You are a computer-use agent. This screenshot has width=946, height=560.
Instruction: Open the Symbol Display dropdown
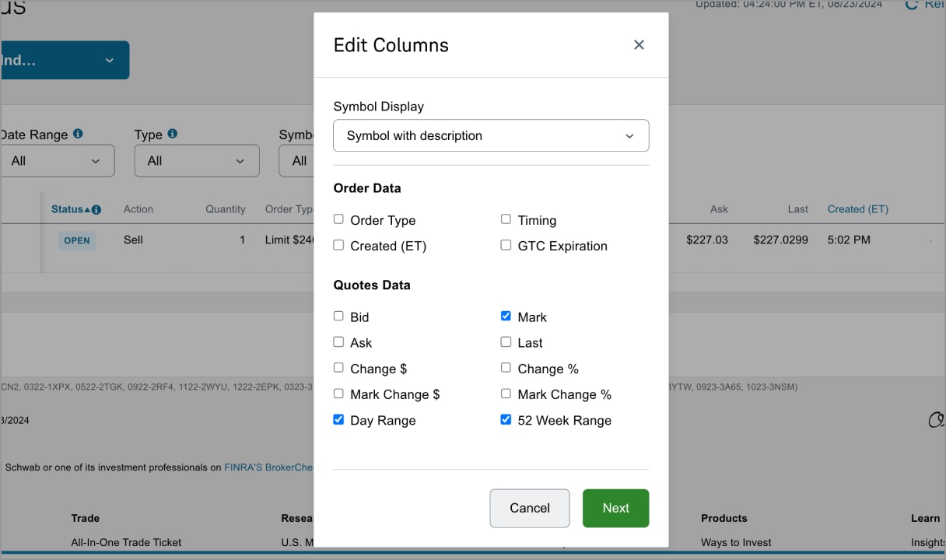[x=491, y=135]
